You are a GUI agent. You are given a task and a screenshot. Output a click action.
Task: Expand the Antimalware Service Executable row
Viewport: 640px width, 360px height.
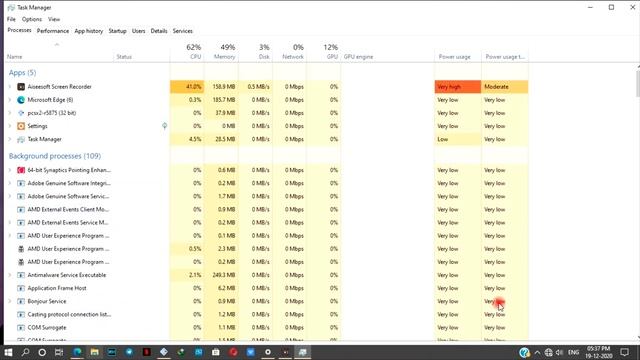10,275
